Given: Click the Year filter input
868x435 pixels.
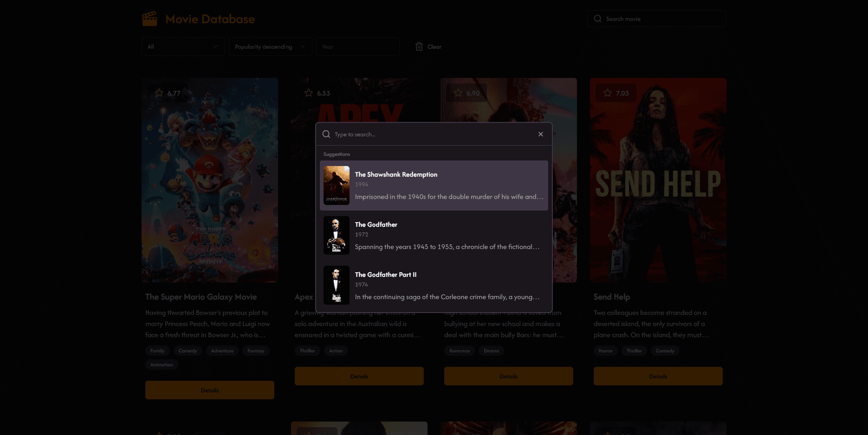Looking at the screenshot, I should coord(358,46).
